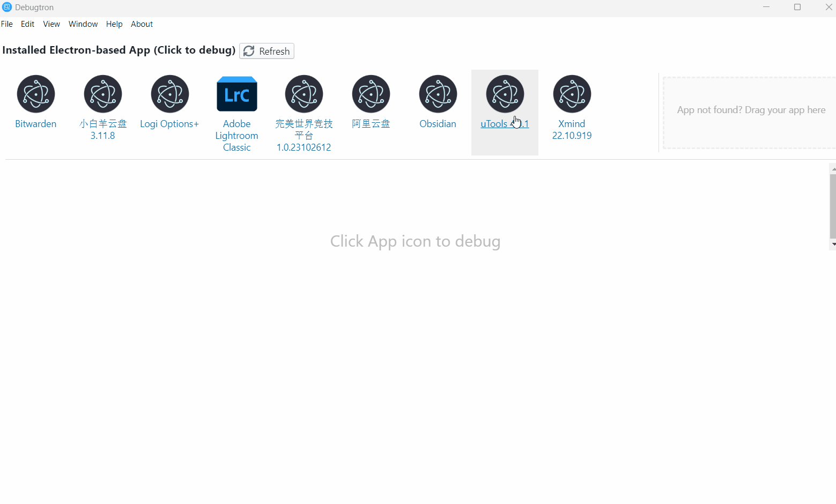This screenshot has width=836, height=504.
Task: Click the 'App not found? Drag your app here' dropzone
Action: [x=750, y=113]
